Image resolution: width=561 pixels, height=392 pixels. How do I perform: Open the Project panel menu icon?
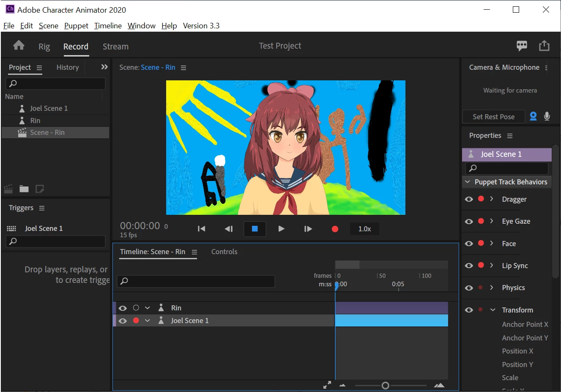(39, 68)
